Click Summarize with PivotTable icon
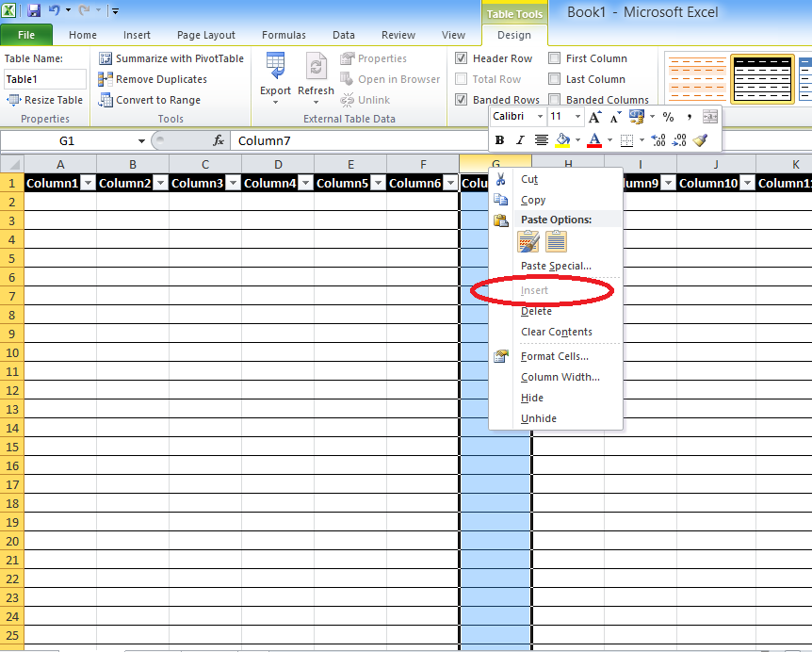 (106, 58)
